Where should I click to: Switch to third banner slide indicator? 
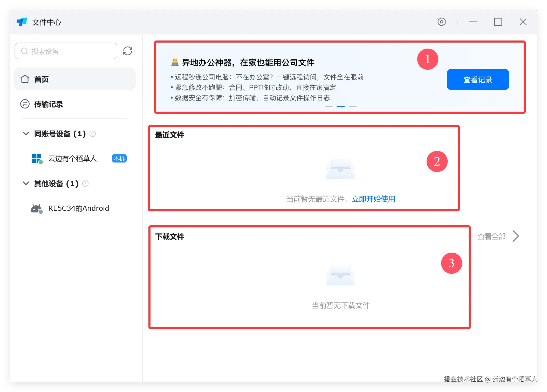click(352, 106)
